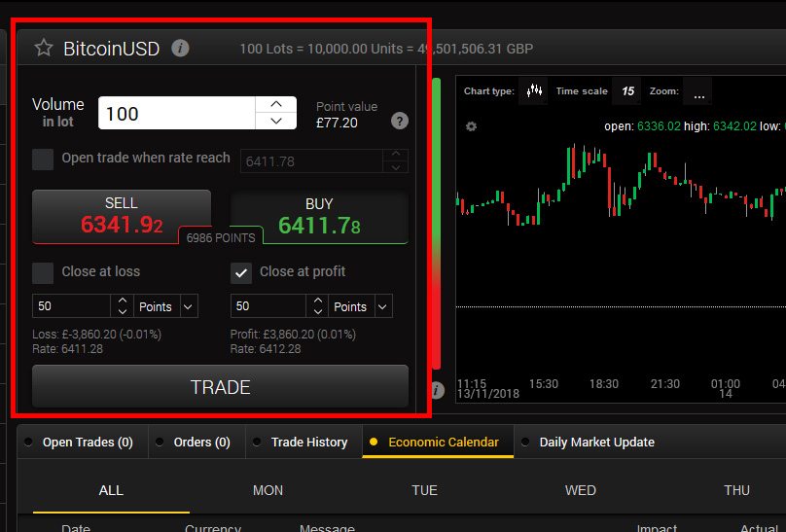Increase Close at profit value
Viewport: 786px width, 532px height.
tap(318, 301)
